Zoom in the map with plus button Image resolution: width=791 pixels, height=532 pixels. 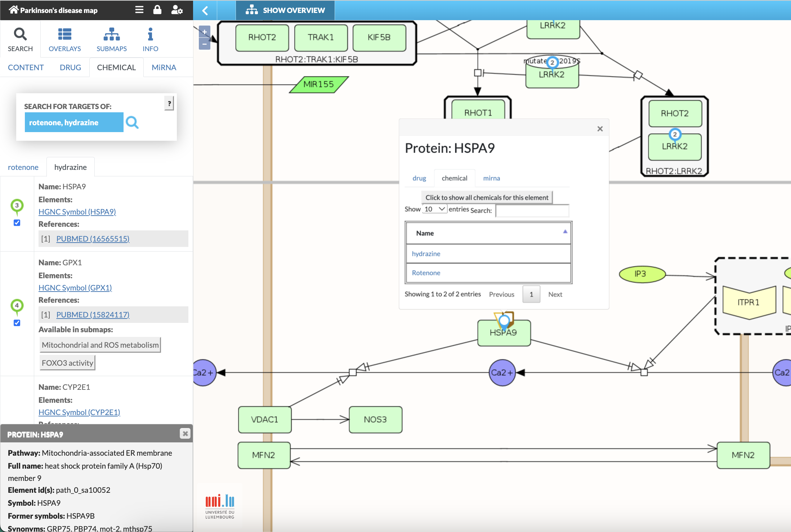tap(205, 32)
